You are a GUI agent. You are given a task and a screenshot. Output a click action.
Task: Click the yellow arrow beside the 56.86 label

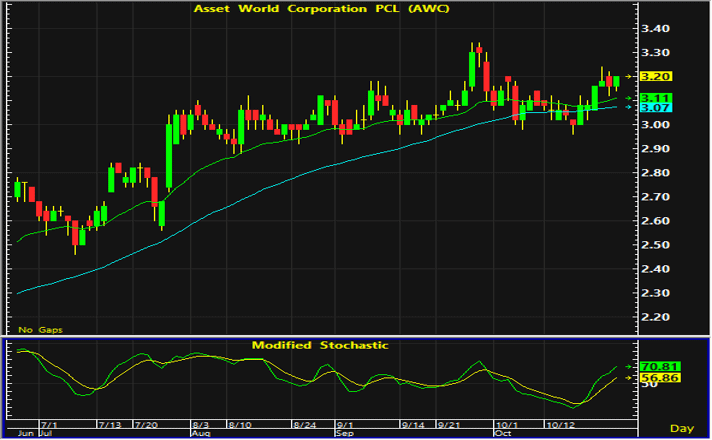click(x=629, y=378)
